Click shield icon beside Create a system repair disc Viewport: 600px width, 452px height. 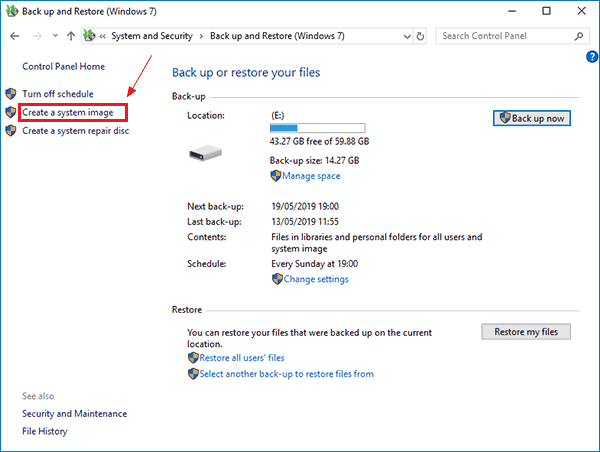point(11,131)
